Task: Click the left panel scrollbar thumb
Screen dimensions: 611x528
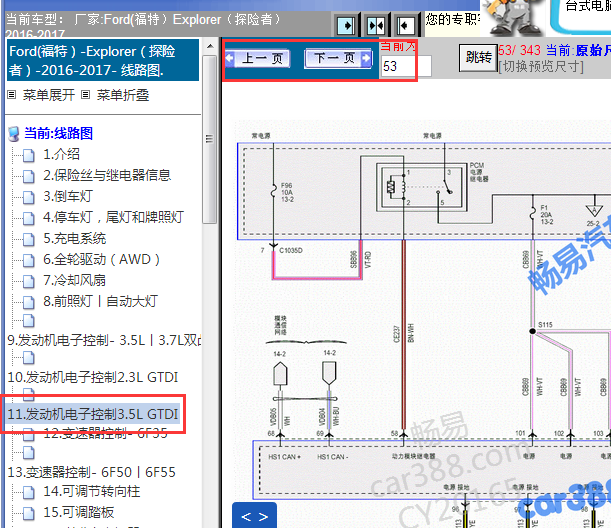Action: coord(210,139)
